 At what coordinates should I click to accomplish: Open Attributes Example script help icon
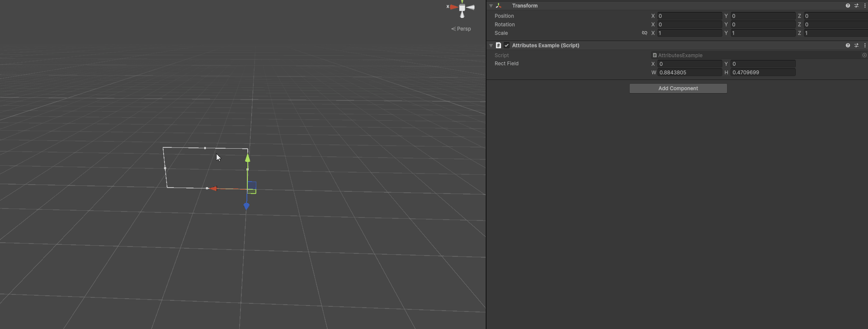[x=847, y=45]
